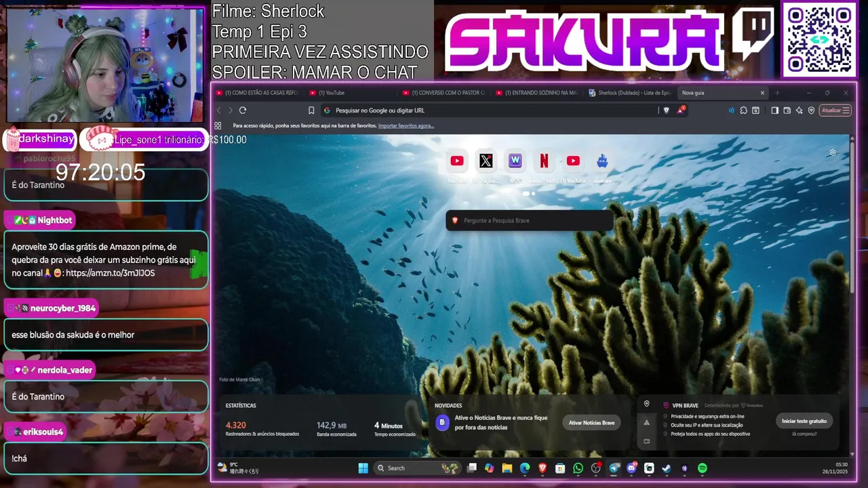Click the Já comprou? link
Viewport: 868px width, 488px height.
pyautogui.click(x=804, y=434)
